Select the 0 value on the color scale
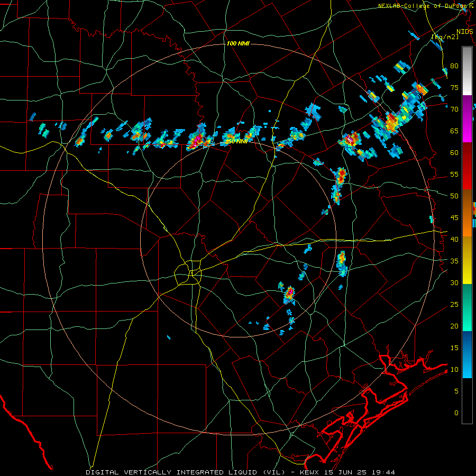This screenshot has height=476, width=476. pyautogui.click(x=456, y=413)
